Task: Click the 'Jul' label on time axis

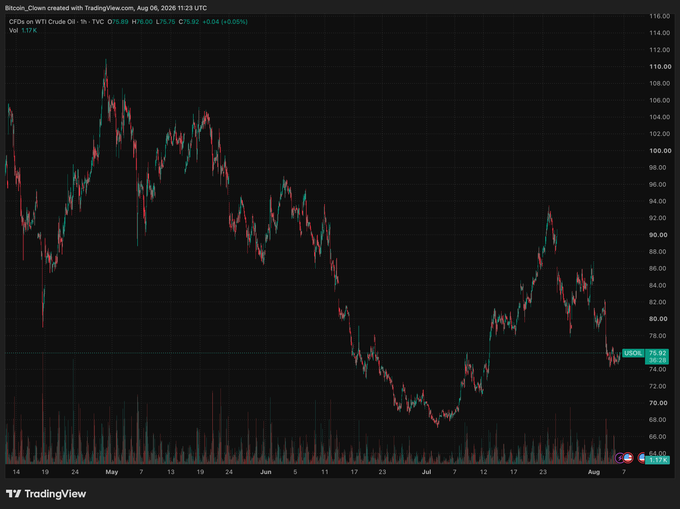Action: point(427,472)
